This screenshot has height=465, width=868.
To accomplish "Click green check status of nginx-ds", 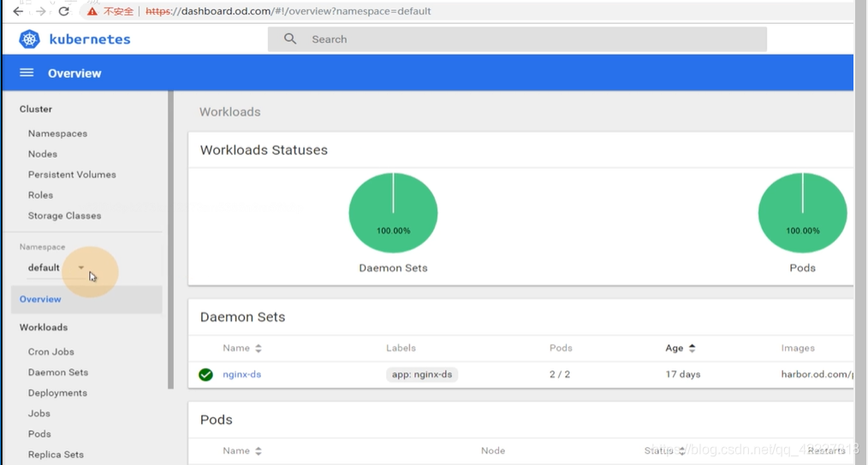I will [x=205, y=375].
